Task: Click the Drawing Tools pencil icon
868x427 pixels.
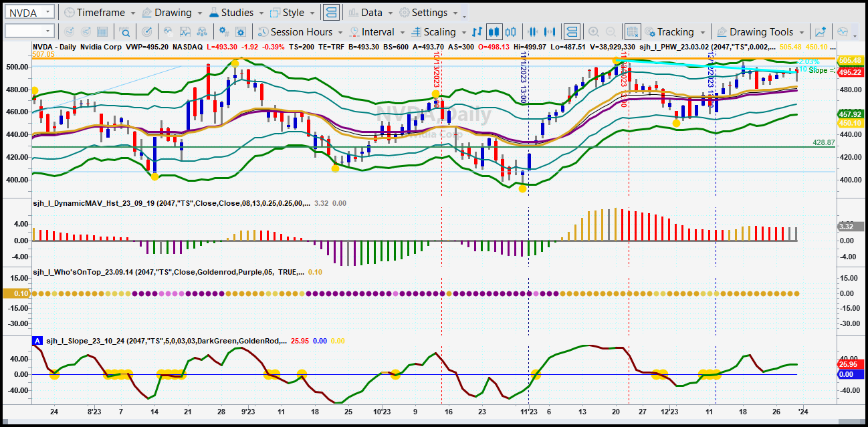Action: [722, 32]
